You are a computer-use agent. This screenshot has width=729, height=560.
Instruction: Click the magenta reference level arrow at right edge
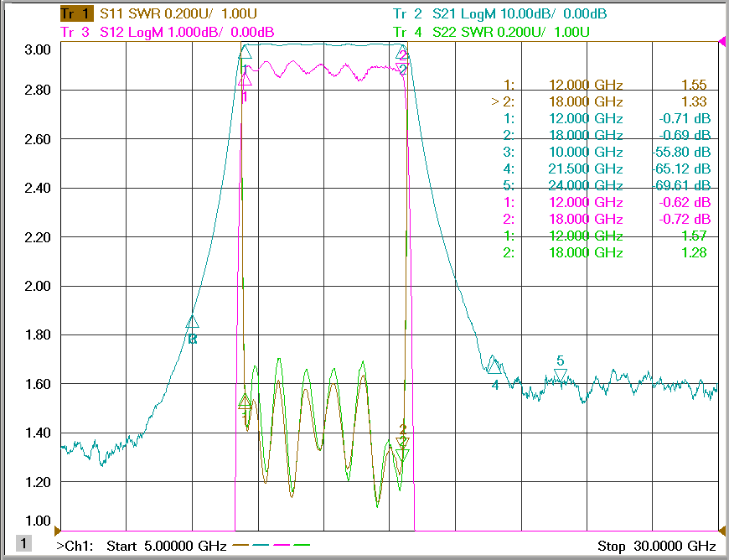tap(722, 42)
